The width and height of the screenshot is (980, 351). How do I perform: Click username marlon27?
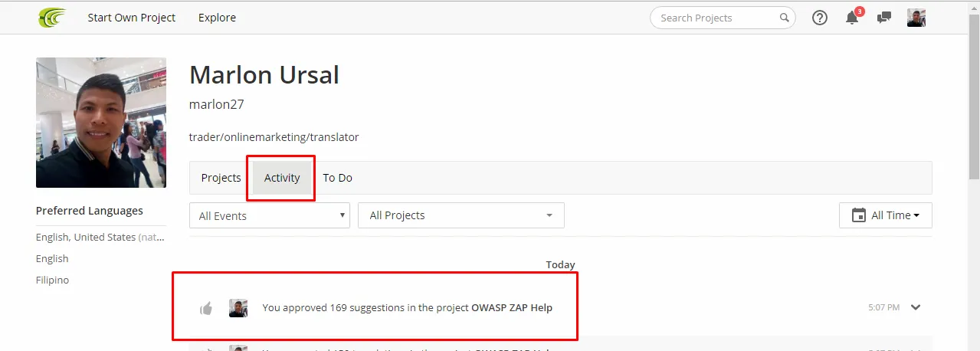coord(217,104)
